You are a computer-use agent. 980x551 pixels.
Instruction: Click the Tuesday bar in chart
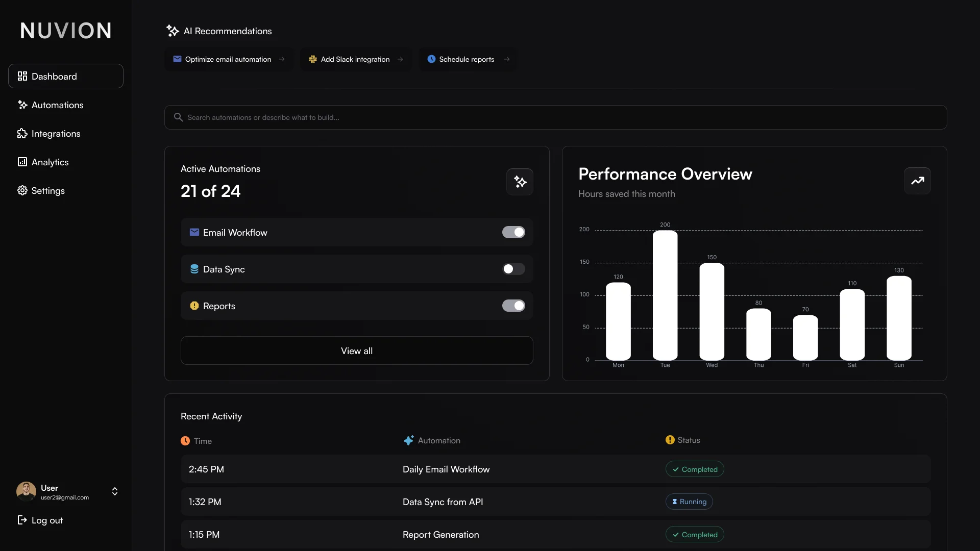click(665, 296)
